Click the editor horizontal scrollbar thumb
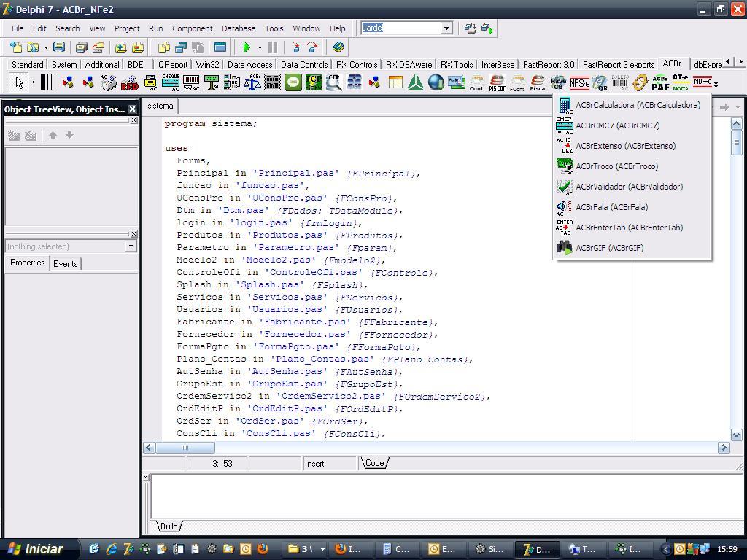Image resolution: width=747 pixels, height=560 pixels. [x=185, y=448]
